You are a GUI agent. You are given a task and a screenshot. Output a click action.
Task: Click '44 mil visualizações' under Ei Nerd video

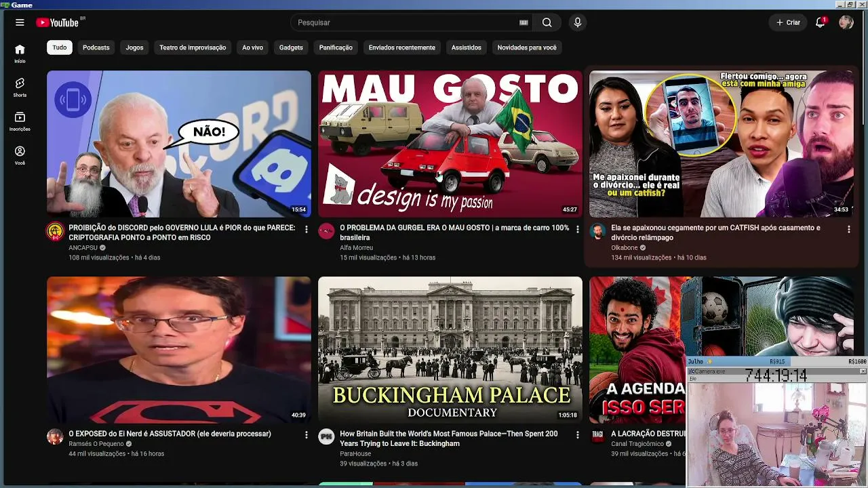(97, 453)
